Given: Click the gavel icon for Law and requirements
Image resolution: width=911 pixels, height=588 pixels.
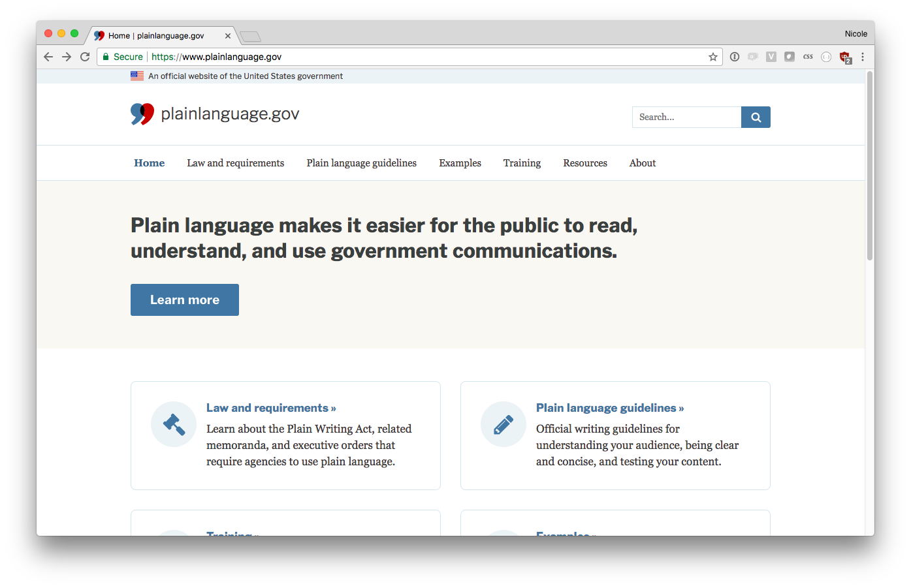Looking at the screenshot, I should (x=174, y=424).
